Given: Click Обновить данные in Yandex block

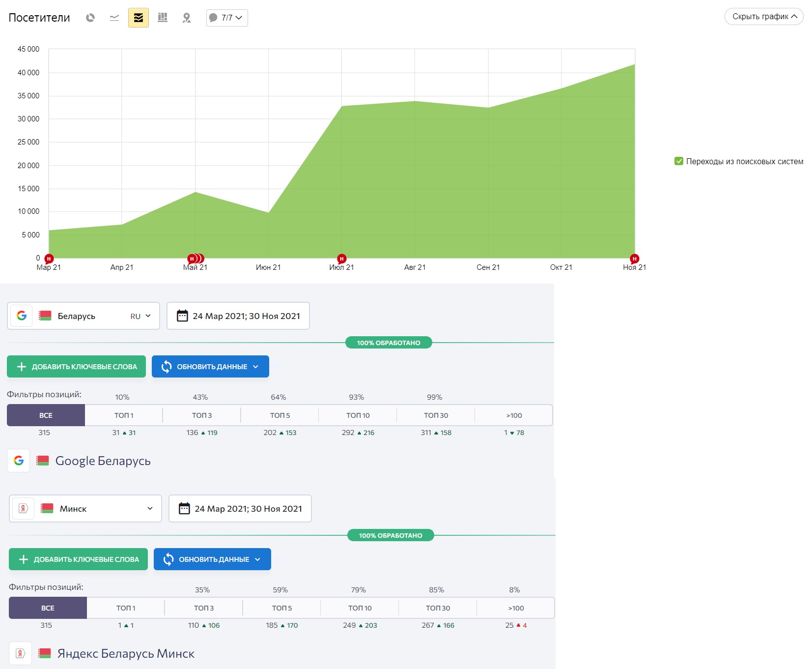Looking at the screenshot, I should point(212,559).
